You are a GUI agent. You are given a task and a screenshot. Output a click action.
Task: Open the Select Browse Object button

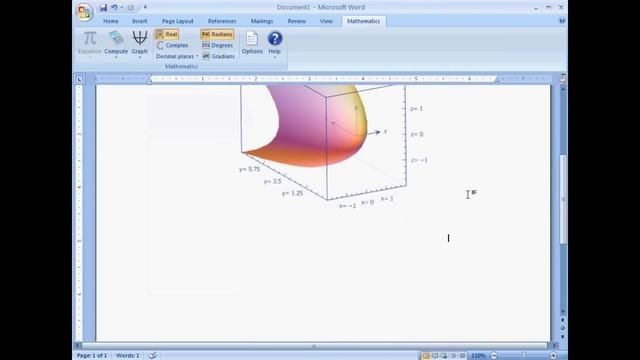(563, 328)
